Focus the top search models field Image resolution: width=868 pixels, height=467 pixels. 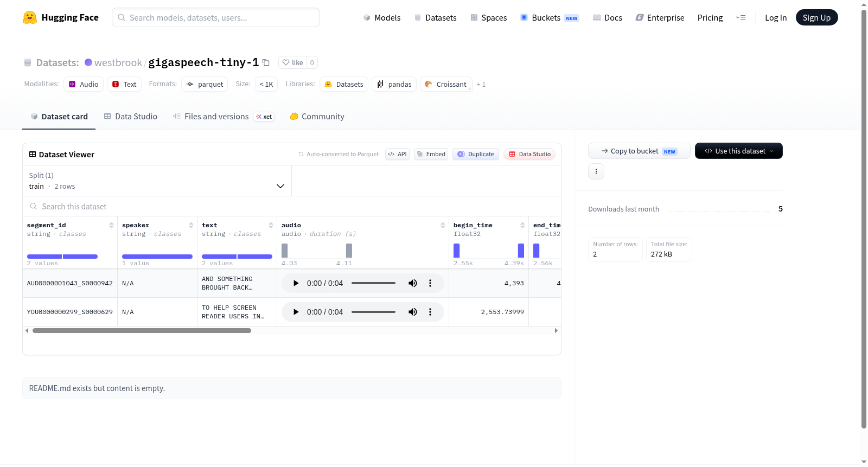pyautogui.click(x=216, y=17)
